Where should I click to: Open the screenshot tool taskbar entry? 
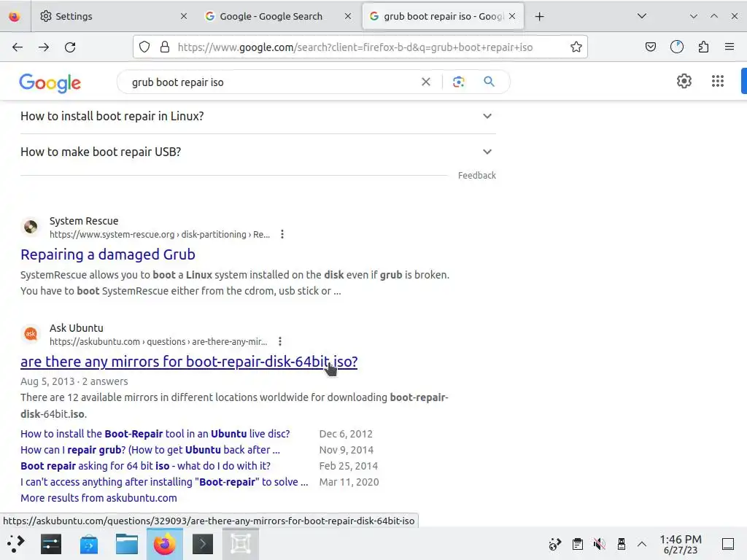(241, 544)
